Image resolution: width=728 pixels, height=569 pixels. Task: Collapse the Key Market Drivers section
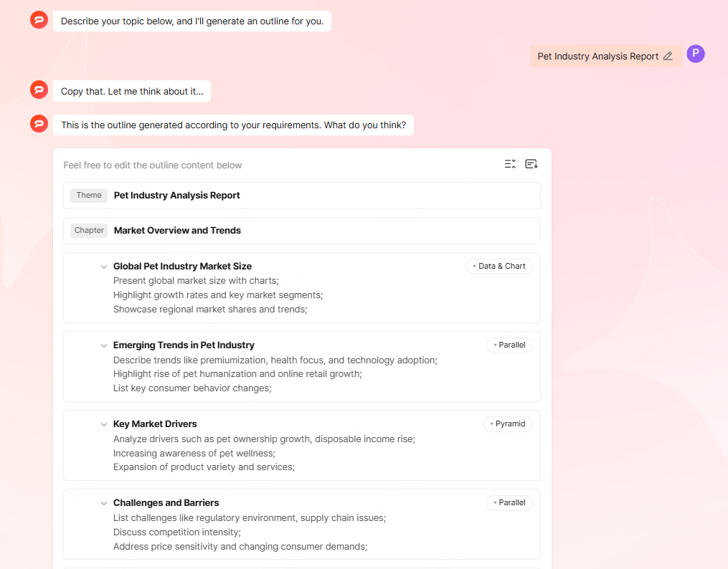click(x=104, y=424)
